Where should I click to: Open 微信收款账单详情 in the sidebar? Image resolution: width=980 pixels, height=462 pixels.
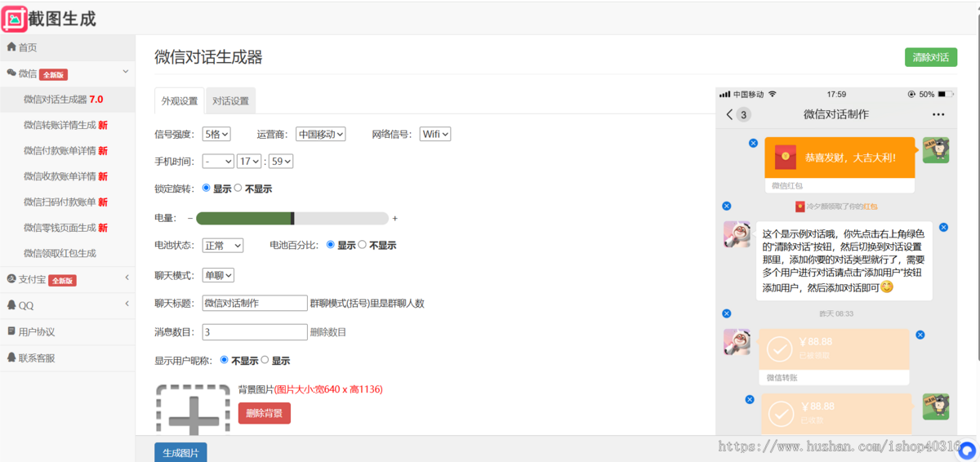click(67, 176)
